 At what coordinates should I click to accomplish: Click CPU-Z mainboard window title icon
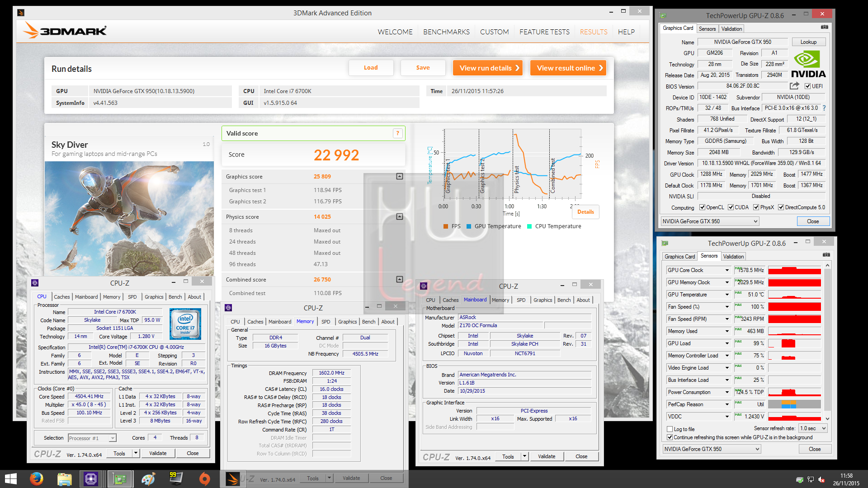[x=424, y=286]
